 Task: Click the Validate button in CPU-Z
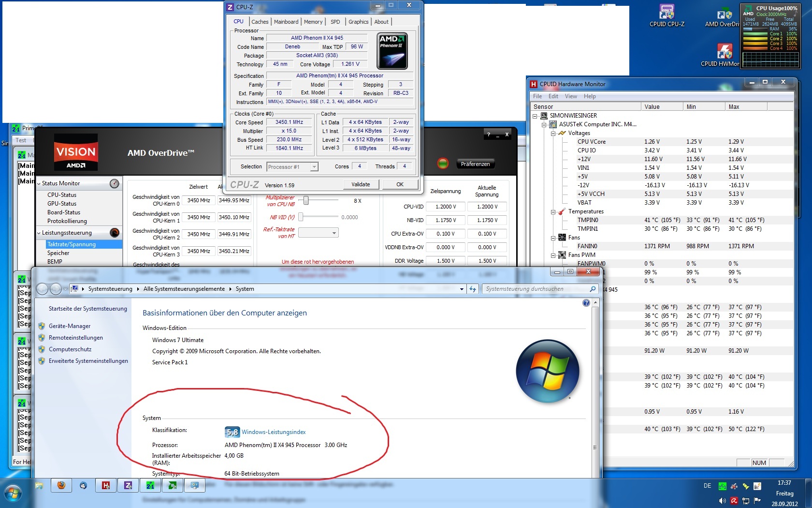click(361, 184)
